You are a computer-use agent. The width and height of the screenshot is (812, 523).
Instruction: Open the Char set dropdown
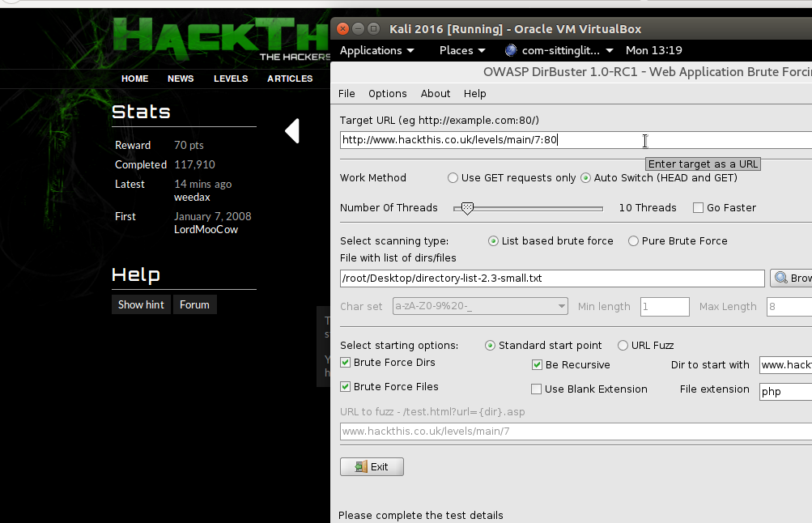coord(480,306)
